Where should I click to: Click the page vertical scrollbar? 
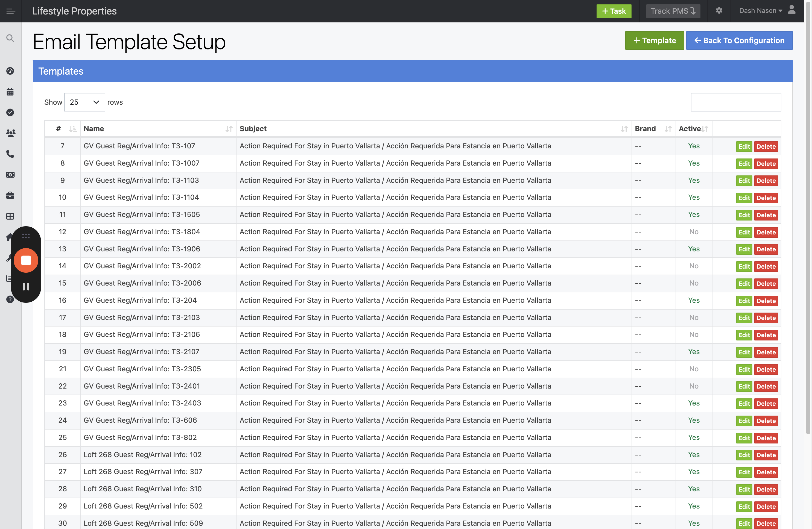808,218
